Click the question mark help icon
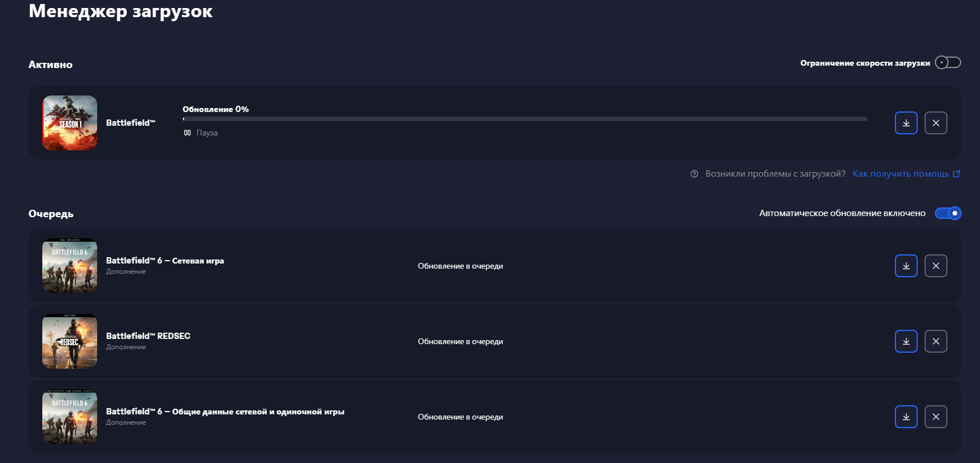The height and width of the screenshot is (463, 980). pyautogui.click(x=694, y=174)
